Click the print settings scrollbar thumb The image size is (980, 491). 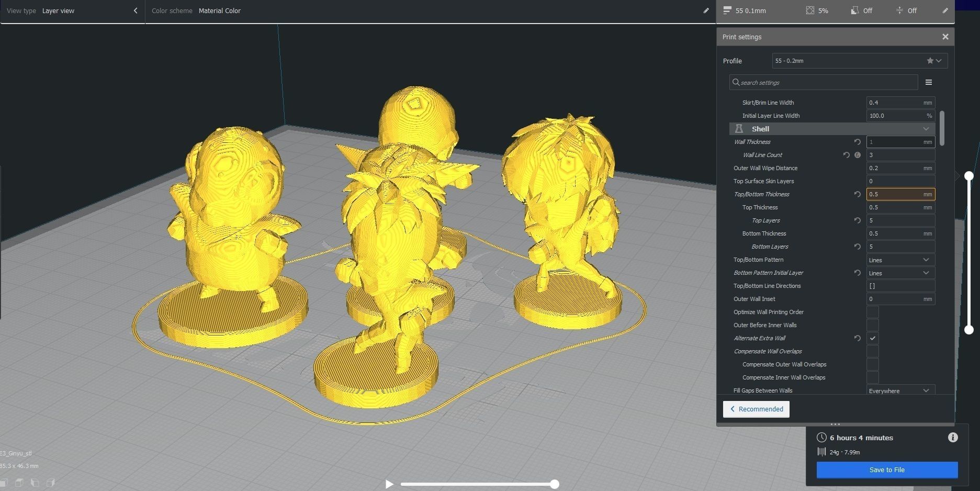coord(942,128)
